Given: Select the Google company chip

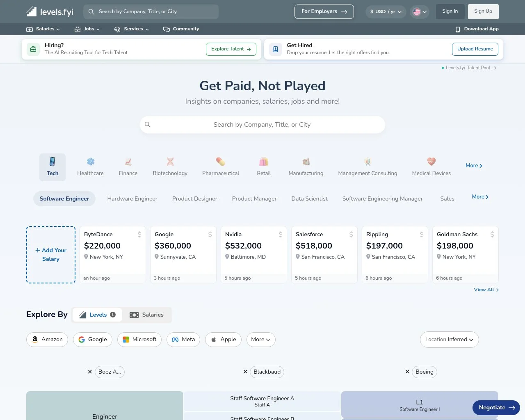Looking at the screenshot, I should pos(93,340).
